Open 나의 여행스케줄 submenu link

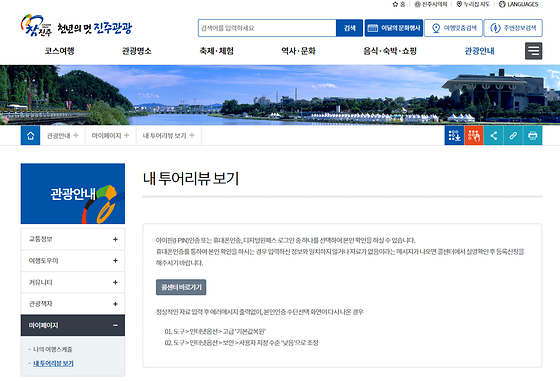click(52, 349)
